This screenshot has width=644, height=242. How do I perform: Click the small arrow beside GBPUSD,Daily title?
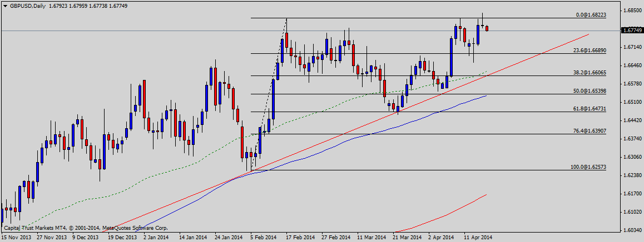(4, 6)
